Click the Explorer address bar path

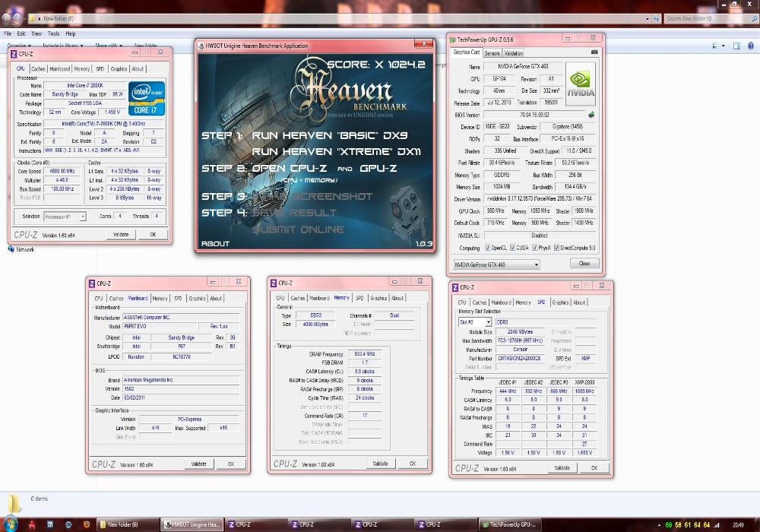(59, 18)
